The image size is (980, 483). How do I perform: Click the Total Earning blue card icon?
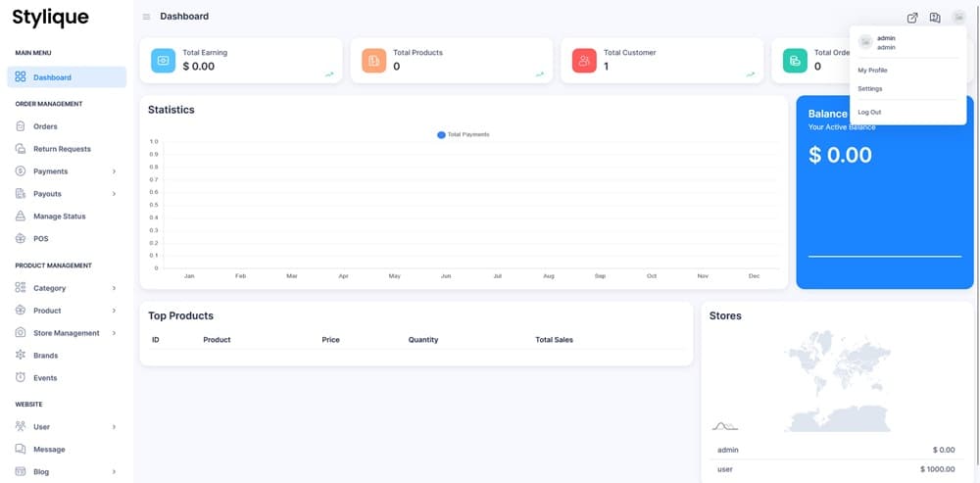coord(164,61)
